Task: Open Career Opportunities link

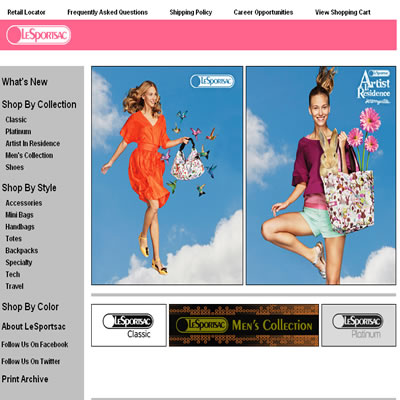Action: point(263,12)
